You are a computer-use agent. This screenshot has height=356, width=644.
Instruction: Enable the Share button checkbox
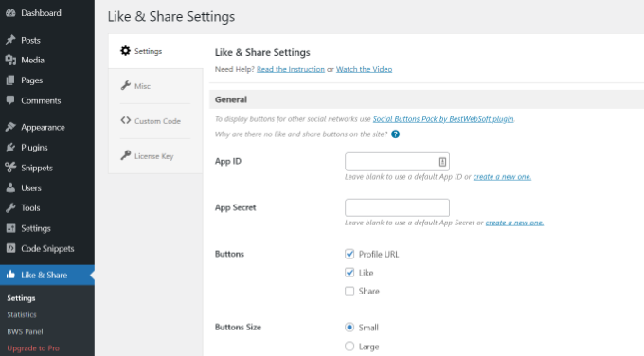[x=349, y=291]
